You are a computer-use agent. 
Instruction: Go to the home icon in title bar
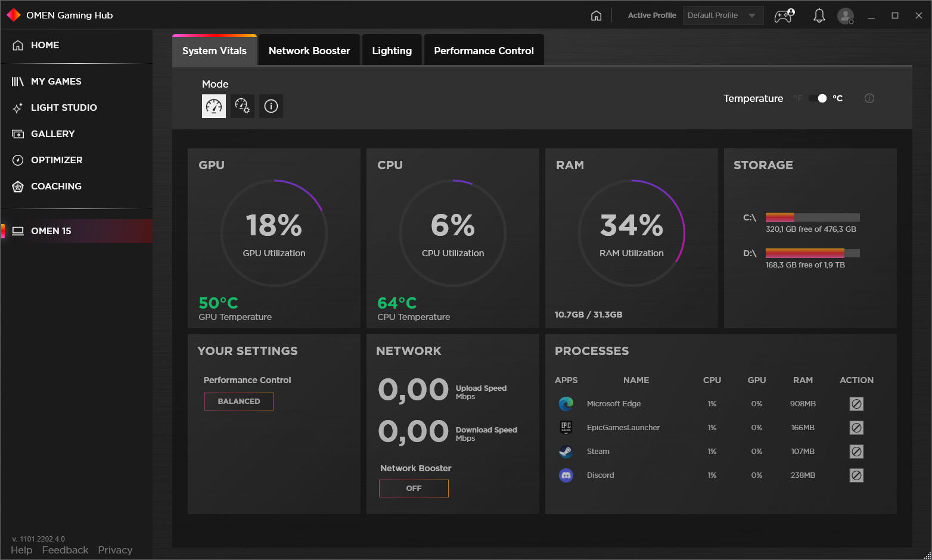pos(596,15)
